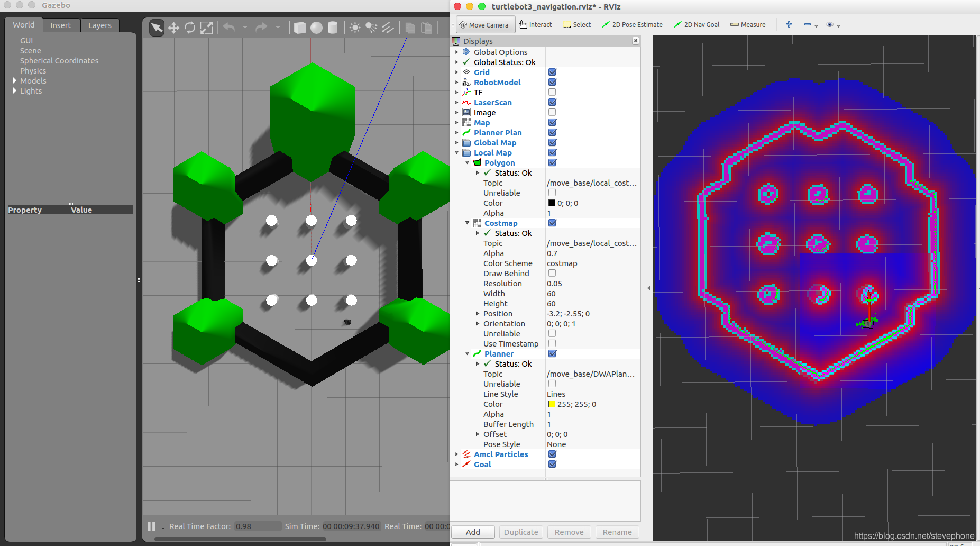Viewport: 980px width, 546px height.
Task: Enable the TF display checkbox
Action: (x=552, y=92)
